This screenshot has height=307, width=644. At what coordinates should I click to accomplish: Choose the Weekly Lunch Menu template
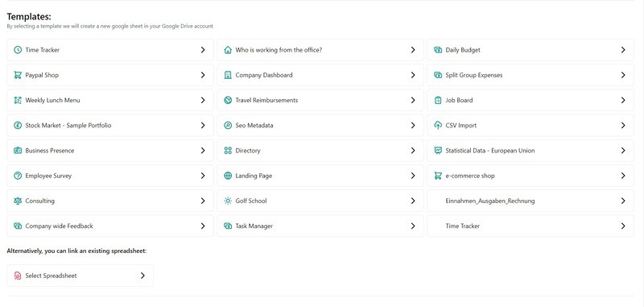[110, 100]
